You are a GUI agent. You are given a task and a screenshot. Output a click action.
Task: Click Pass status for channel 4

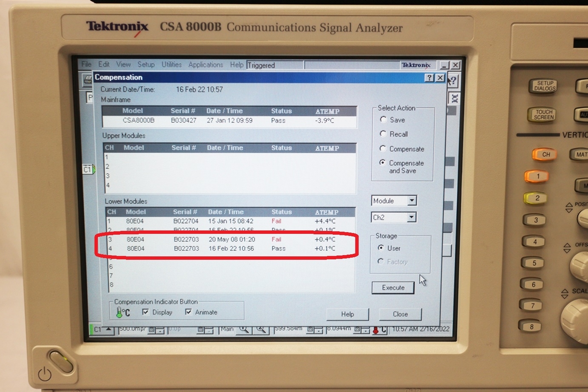tap(279, 249)
